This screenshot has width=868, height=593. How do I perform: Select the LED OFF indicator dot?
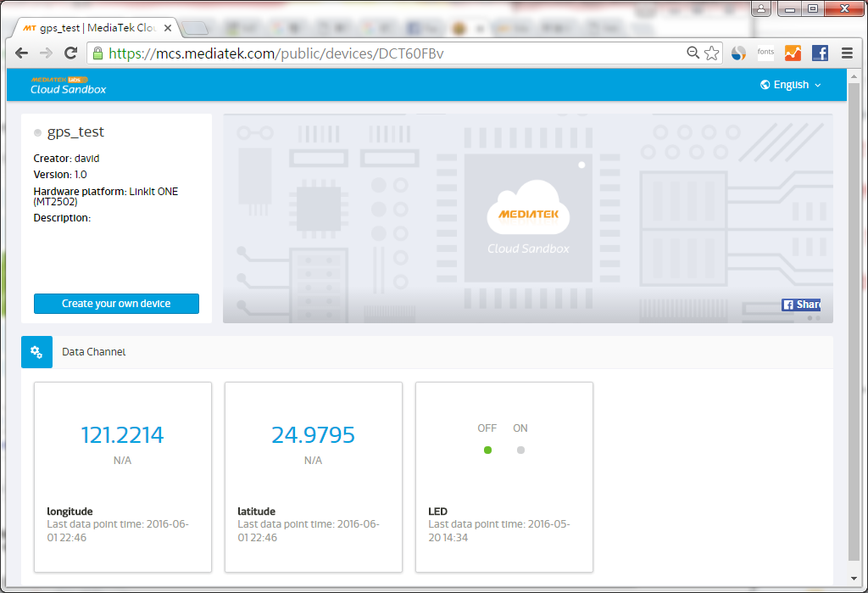[x=487, y=450]
